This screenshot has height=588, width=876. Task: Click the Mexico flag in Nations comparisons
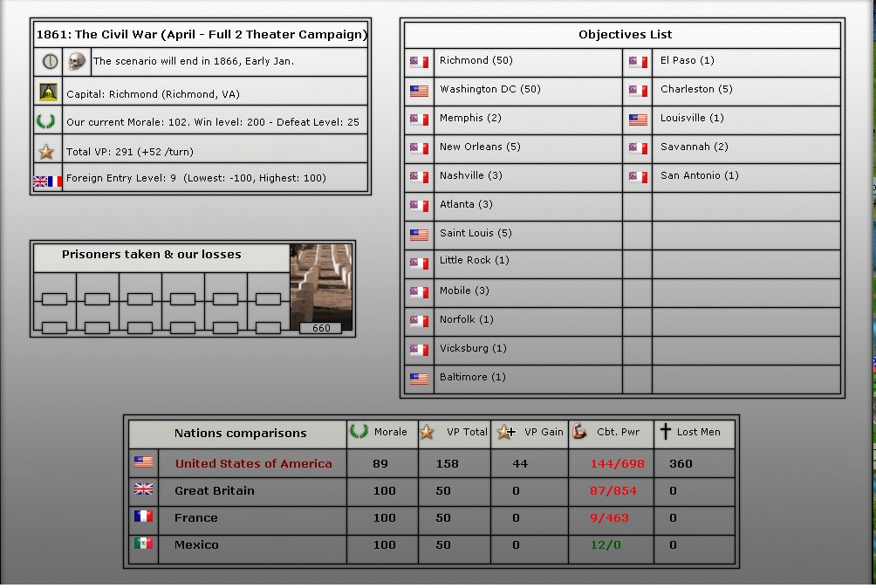pos(143,544)
